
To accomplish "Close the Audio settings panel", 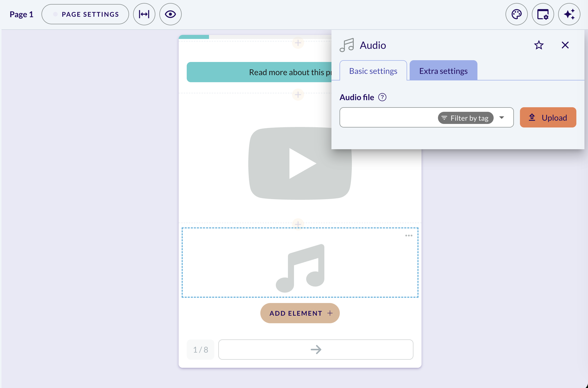I will pos(565,45).
